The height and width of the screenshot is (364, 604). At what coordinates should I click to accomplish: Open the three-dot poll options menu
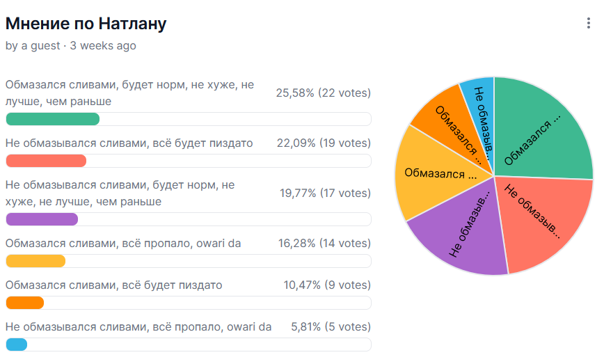[x=589, y=24]
